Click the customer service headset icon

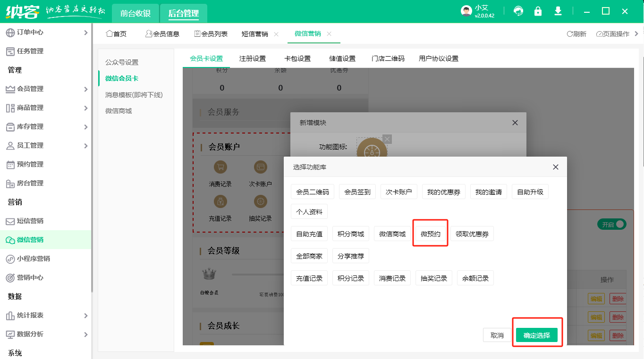518,11
